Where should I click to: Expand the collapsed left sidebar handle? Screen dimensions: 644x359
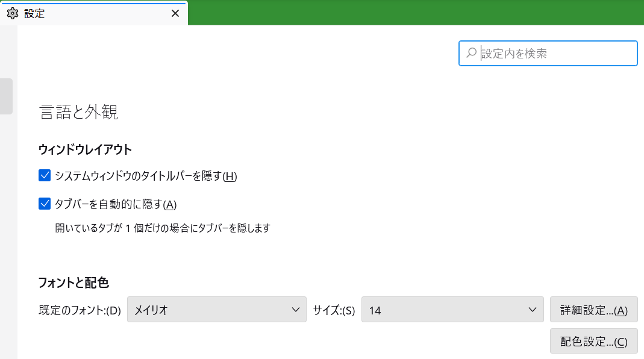click(6, 96)
